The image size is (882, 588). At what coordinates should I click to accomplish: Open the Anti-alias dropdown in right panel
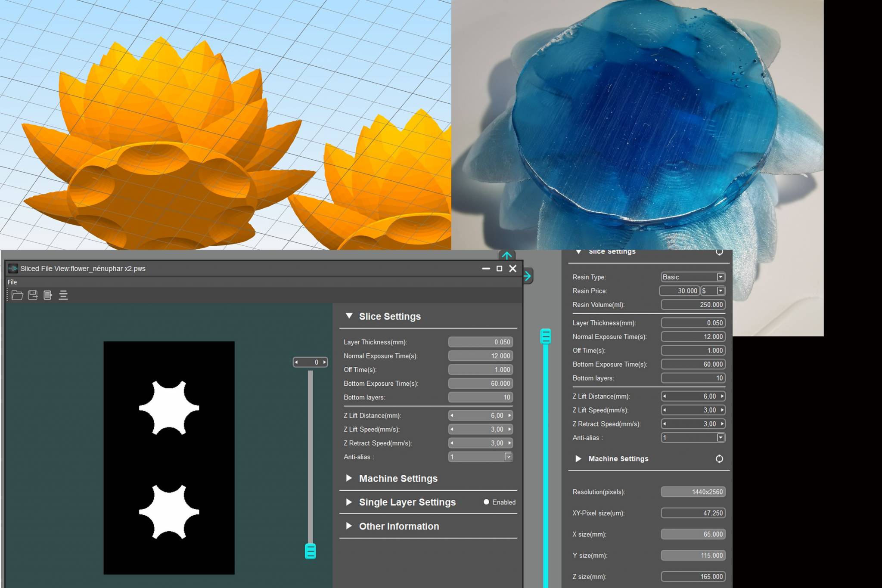click(693, 437)
